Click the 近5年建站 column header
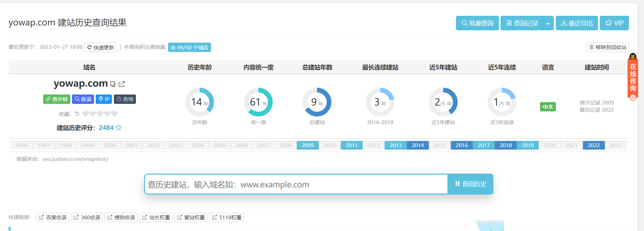The height and width of the screenshot is (231, 644). 443,67
